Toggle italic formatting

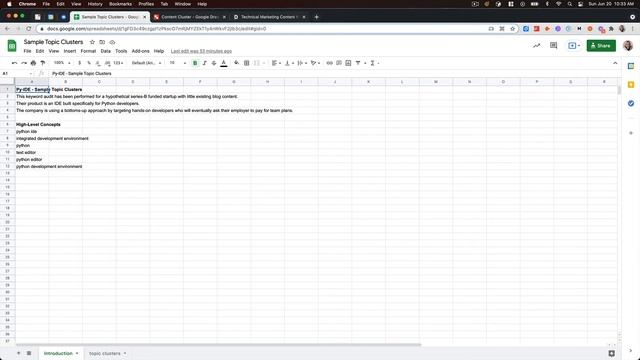pos(204,63)
